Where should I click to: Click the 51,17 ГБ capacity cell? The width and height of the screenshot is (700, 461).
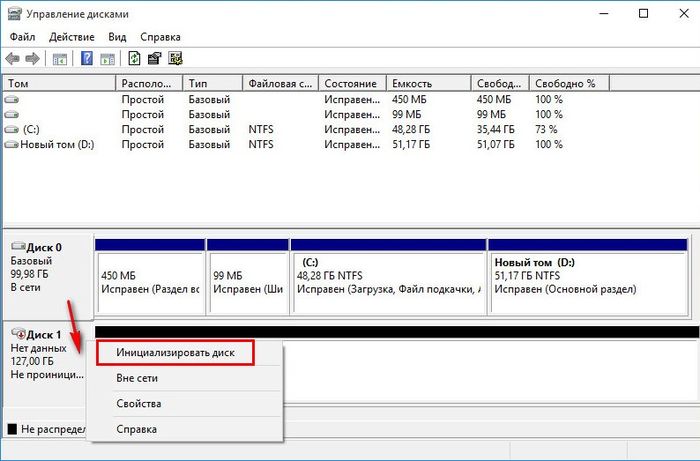point(411,145)
